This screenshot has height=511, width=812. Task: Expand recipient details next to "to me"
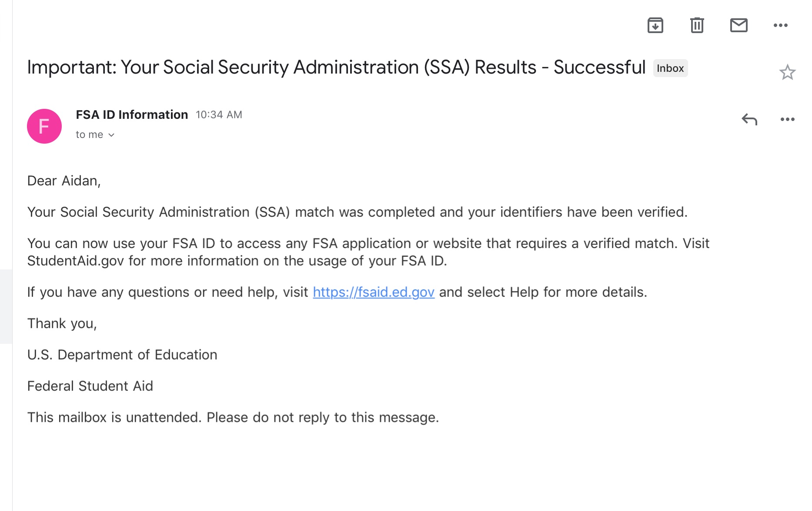[x=111, y=135]
